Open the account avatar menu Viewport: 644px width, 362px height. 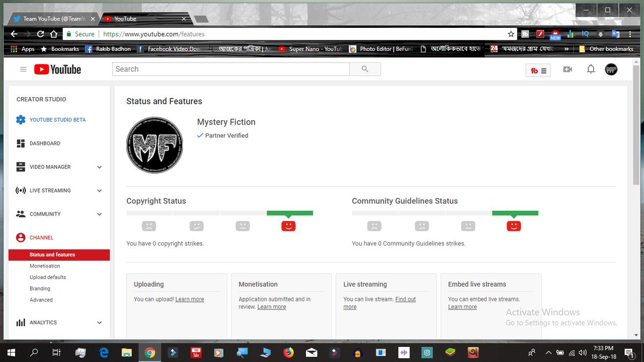[x=611, y=69]
